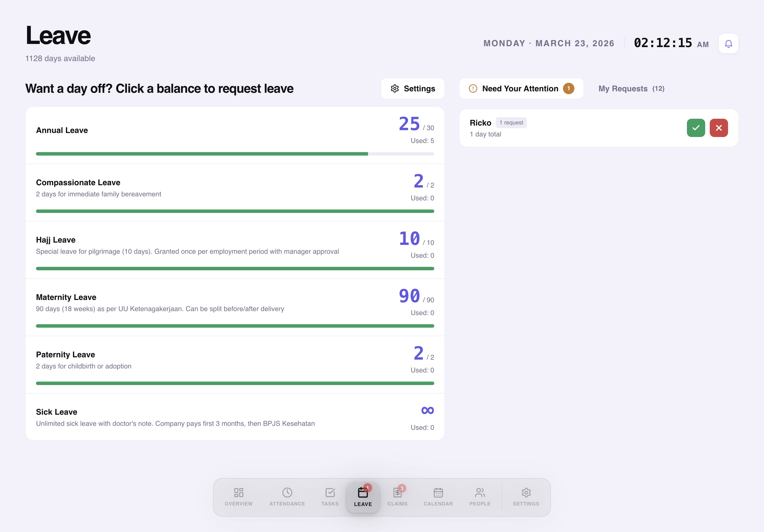The height and width of the screenshot is (532, 764).
Task: Open the People directory
Action: click(480, 497)
